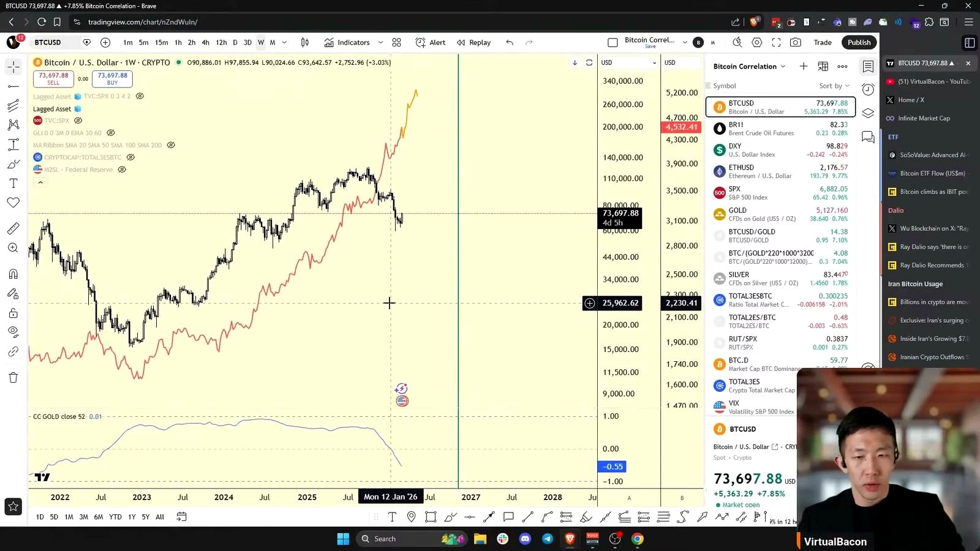Enter fullscreen mode
Image resolution: width=980 pixels, height=551 pixels.
pos(776,42)
